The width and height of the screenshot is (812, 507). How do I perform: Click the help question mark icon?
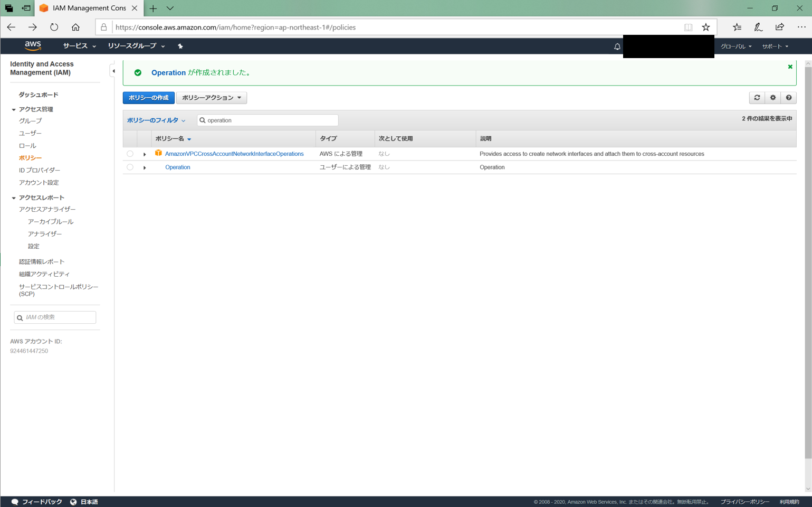coord(789,98)
